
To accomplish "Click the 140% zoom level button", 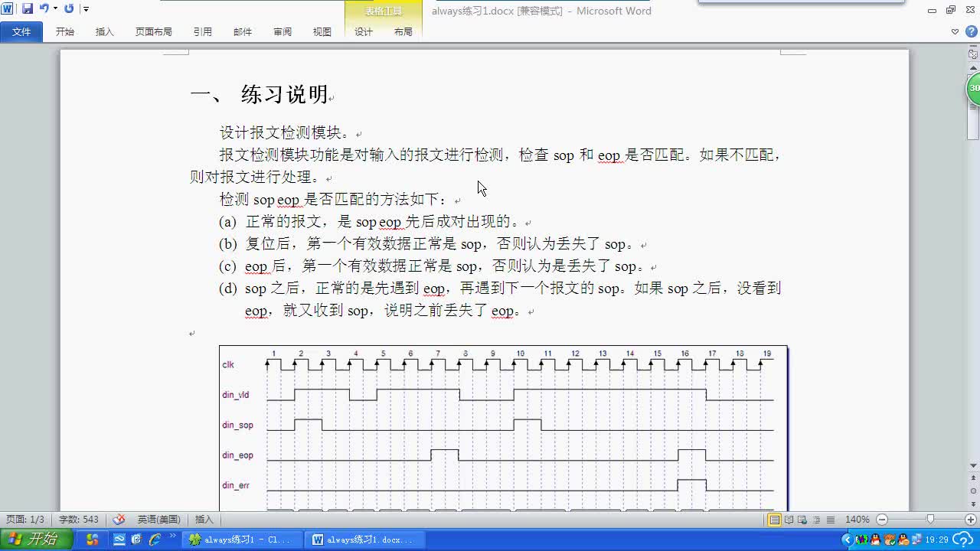I will click(857, 520).
